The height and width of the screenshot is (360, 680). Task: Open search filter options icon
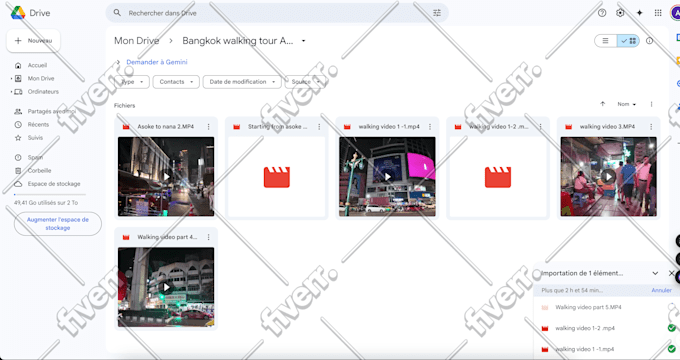pos(437,13)
